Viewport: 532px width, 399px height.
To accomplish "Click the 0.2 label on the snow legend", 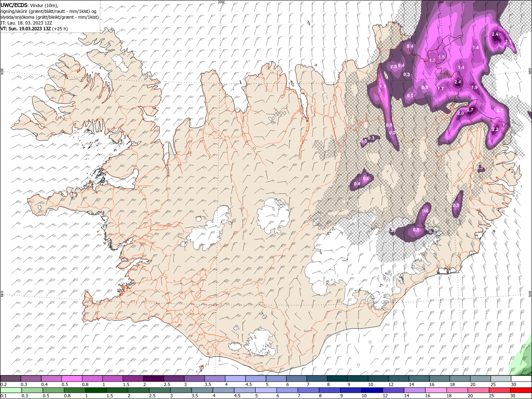I will click(3, 384).
